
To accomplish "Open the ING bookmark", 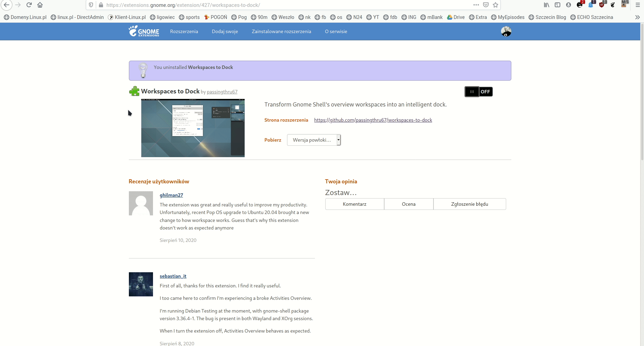I will tap(409, 17).
